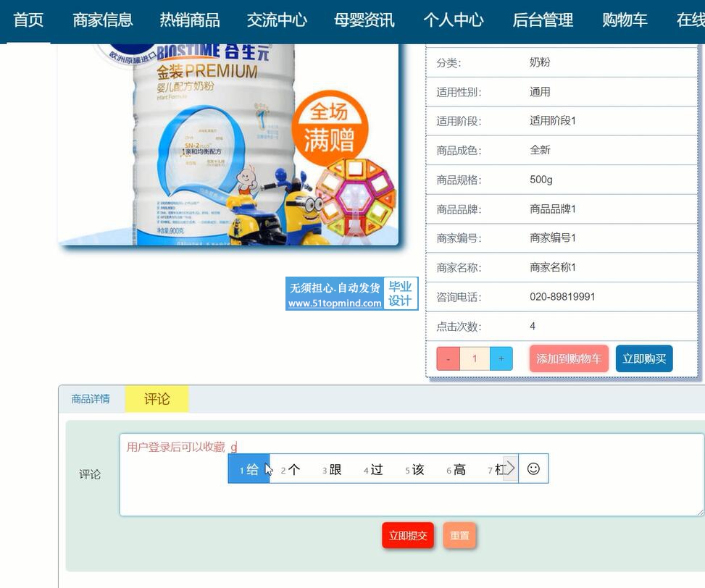Click the phone number 020-89819991

pos(562,297)
